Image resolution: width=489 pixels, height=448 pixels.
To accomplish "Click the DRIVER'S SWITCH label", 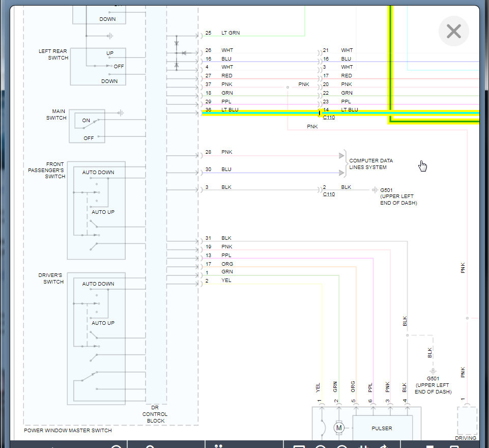I will (51, 278).
